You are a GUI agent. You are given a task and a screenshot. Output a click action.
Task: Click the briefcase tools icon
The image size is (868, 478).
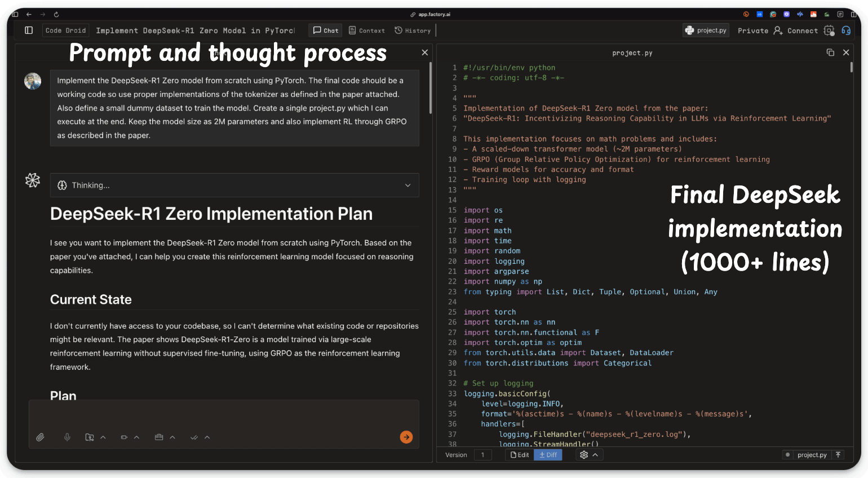point(159,437)
